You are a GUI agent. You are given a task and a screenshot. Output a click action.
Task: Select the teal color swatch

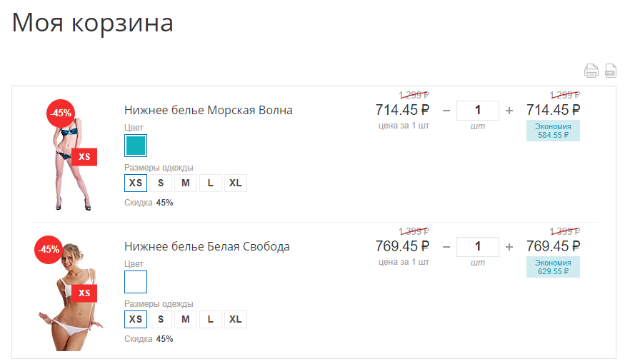[136, 146]
